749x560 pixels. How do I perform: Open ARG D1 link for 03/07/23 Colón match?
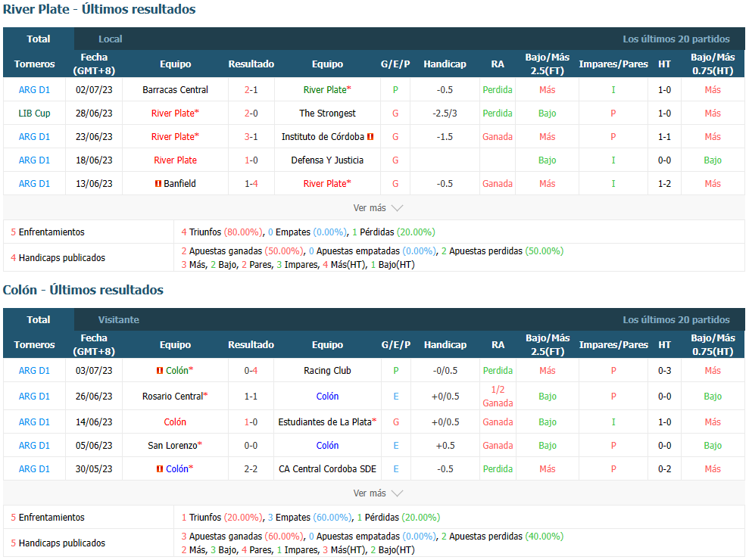34,371
